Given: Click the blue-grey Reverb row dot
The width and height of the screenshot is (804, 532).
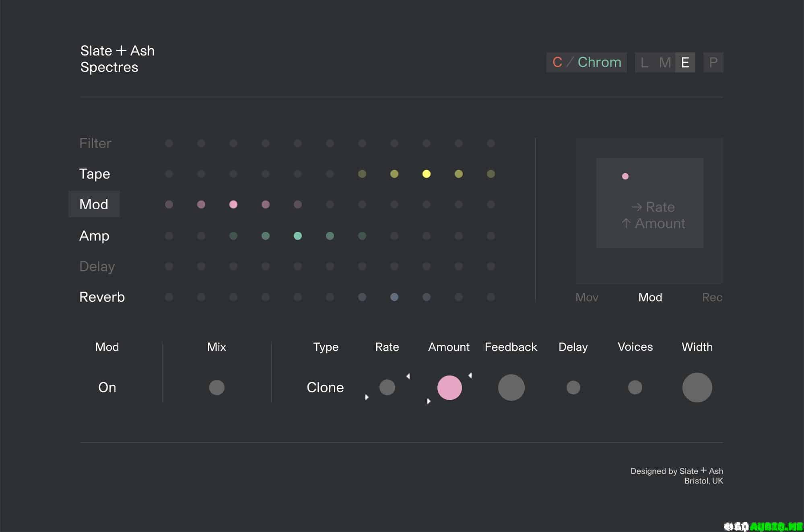Looking at the screenshot, I should point(394,297).
